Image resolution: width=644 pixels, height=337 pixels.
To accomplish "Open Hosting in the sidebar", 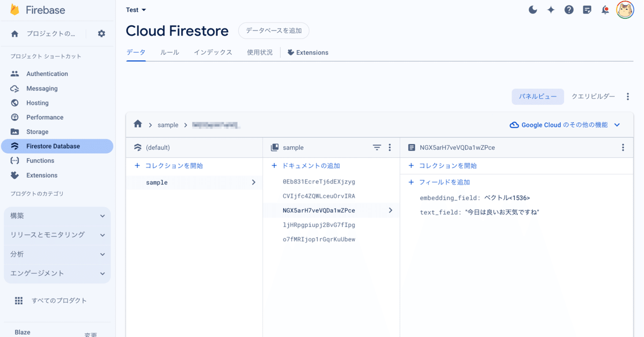I will coord(38,103).
